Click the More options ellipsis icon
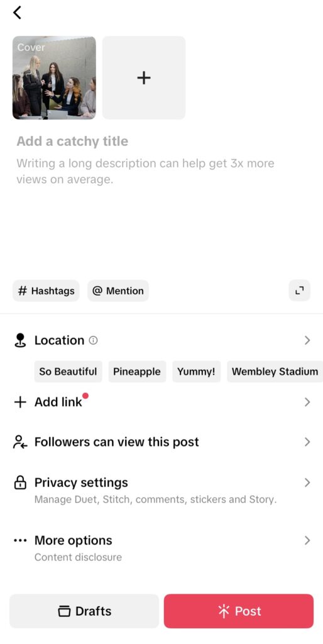323x644 pixels. coord(19,540)
